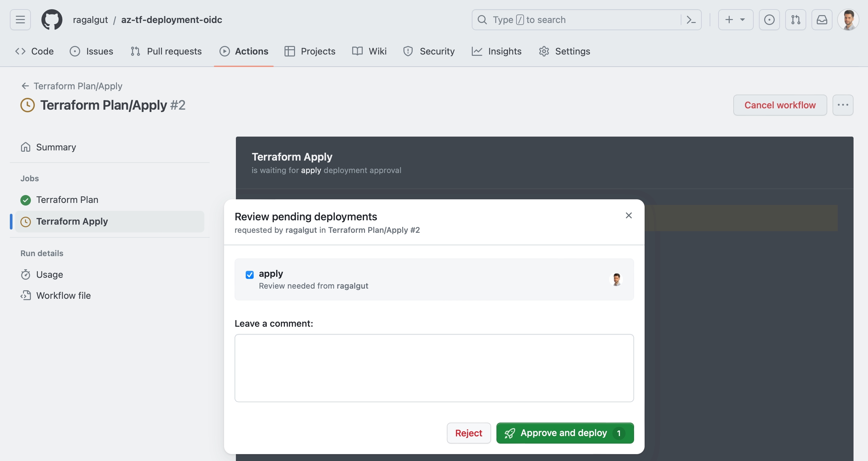This screenshot has height=461, width=868.
Task: Click the 'Run details' section label
Action: click(x=42, y=253)
